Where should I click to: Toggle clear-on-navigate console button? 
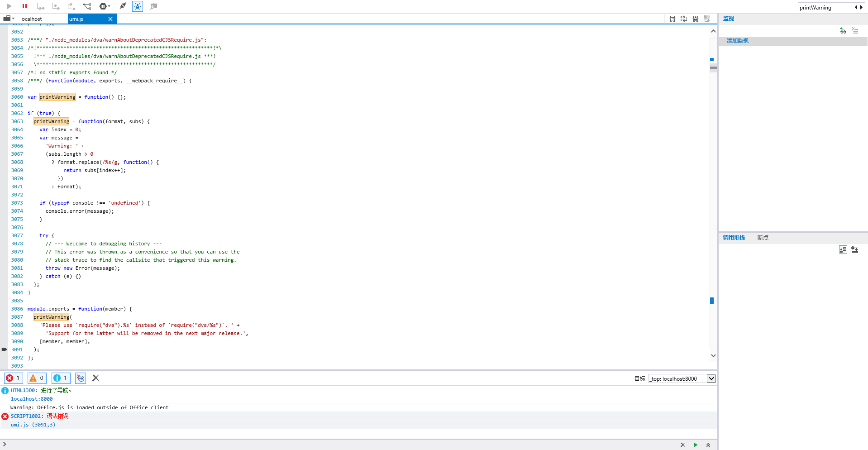point(81,378)
